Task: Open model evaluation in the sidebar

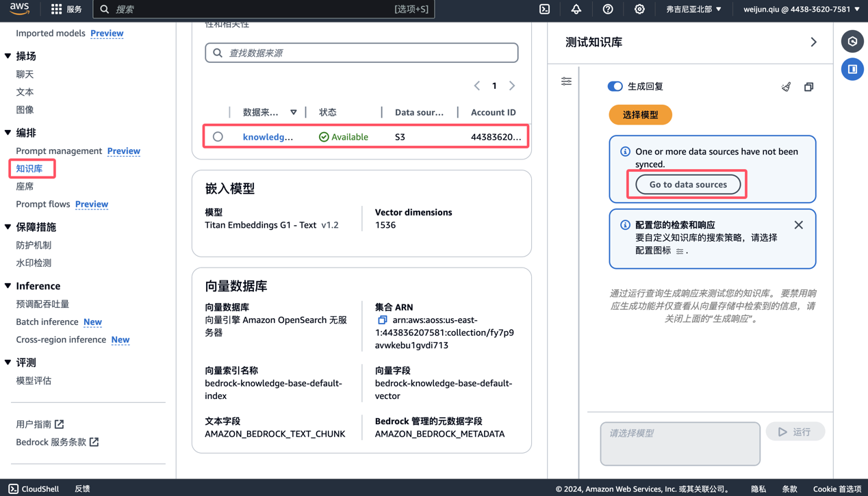Action: pos(34,380)
